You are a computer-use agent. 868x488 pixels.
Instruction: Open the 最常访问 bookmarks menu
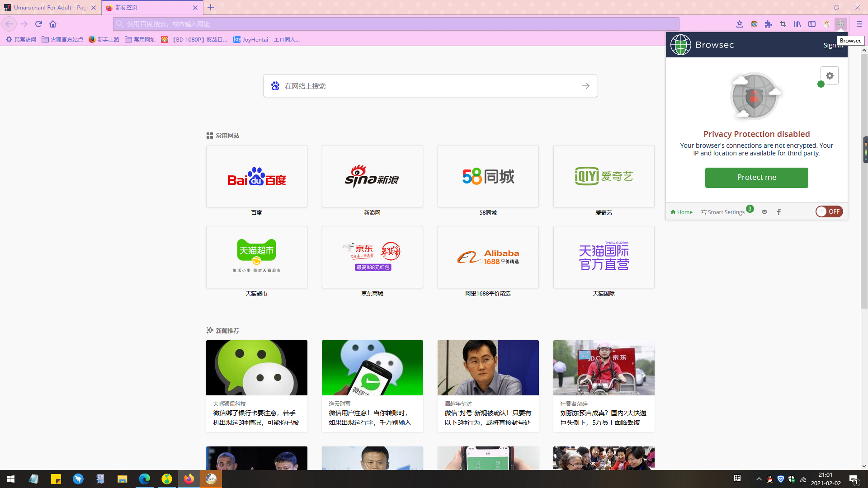(21, 40)
